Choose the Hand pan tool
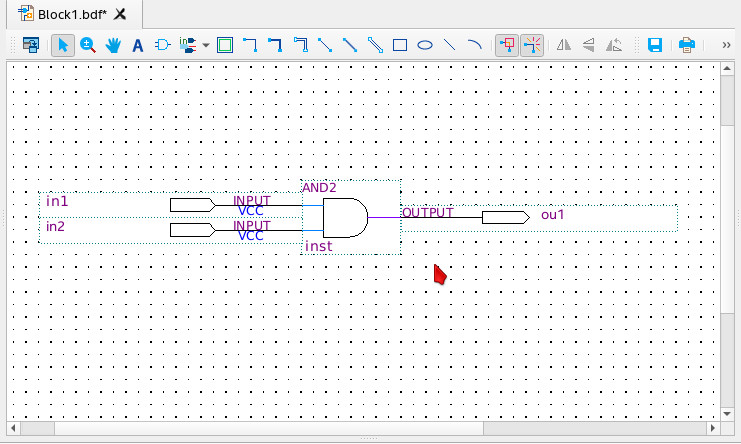This screenshot has height=444, width=741. click(x=113, y=45)
